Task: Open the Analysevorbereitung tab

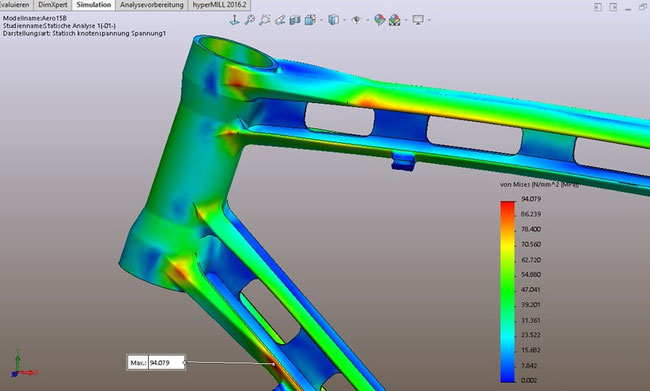Action: point(152,5)
